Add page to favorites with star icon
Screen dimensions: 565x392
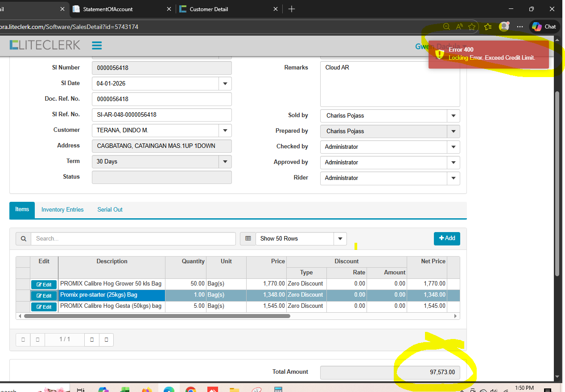tap(472, 27)
